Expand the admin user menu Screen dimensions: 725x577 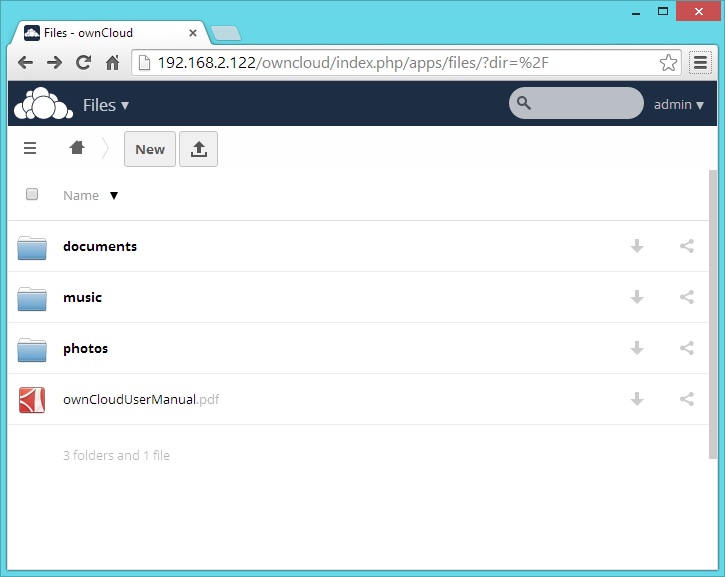point(678,105)
